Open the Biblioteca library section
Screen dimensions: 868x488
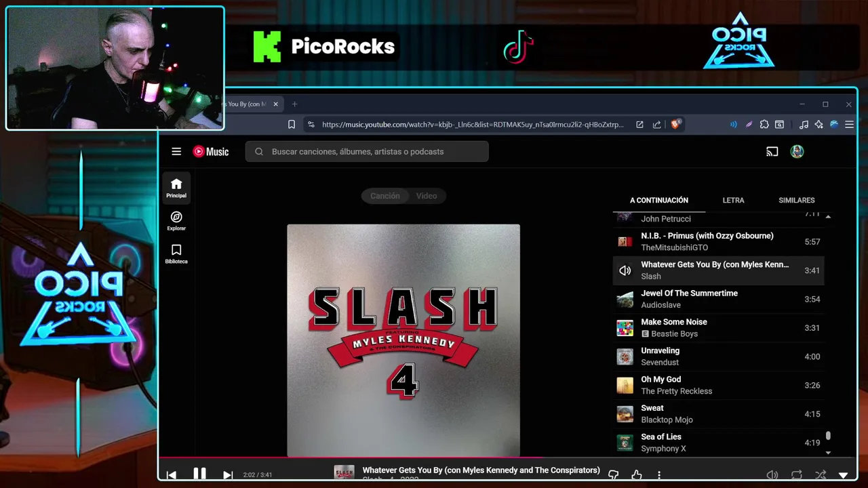pos(176,254)
